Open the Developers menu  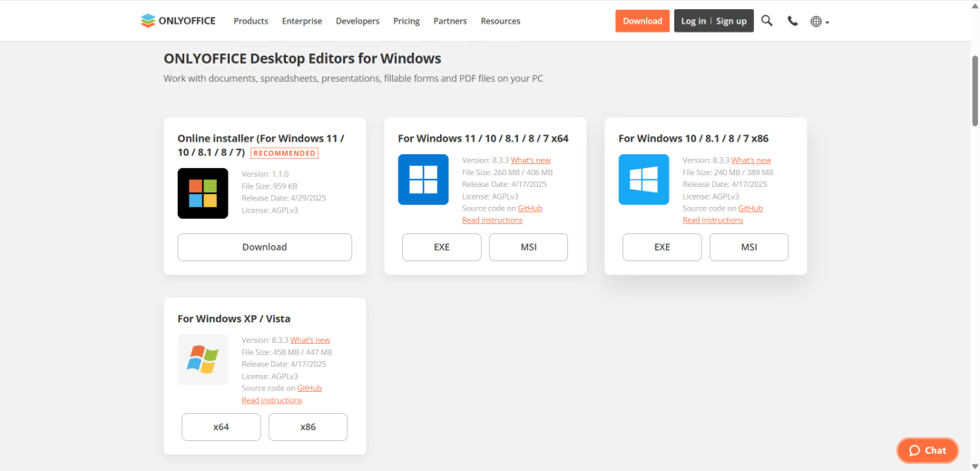(x=358, y=21)
